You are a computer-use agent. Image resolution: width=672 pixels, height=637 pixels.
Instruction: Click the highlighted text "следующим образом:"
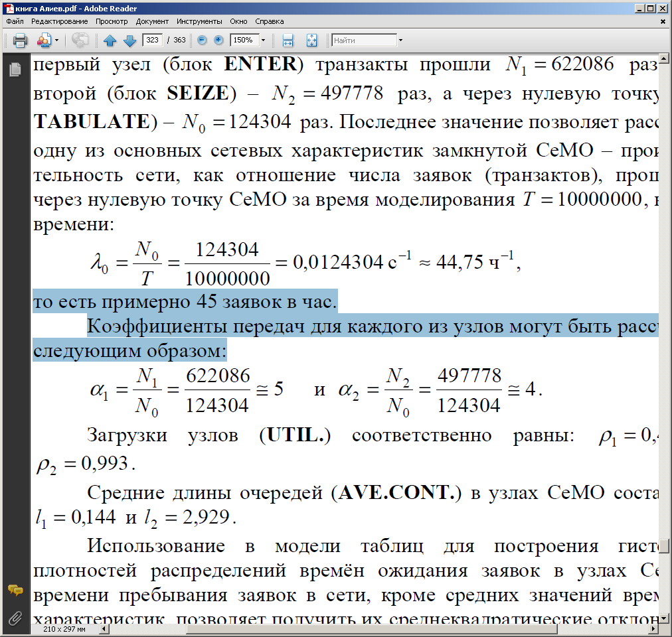point(129,350)
